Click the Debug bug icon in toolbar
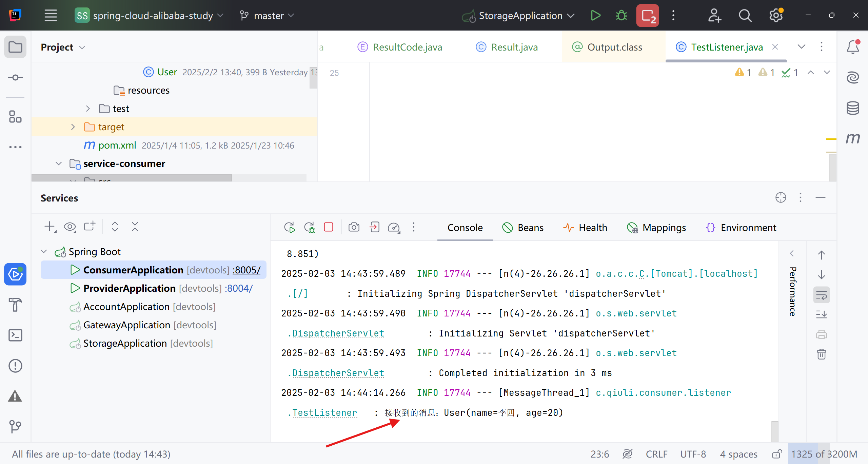 coord(622,16)
